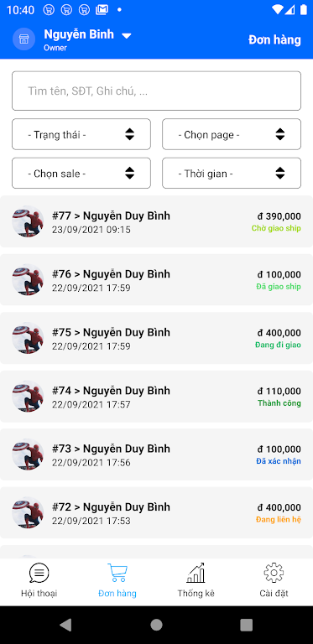The height and width of the screenshot is (644, 313).
Task: Open order #77 Nguyễn Duy Bình
Action: coord(156,221)
